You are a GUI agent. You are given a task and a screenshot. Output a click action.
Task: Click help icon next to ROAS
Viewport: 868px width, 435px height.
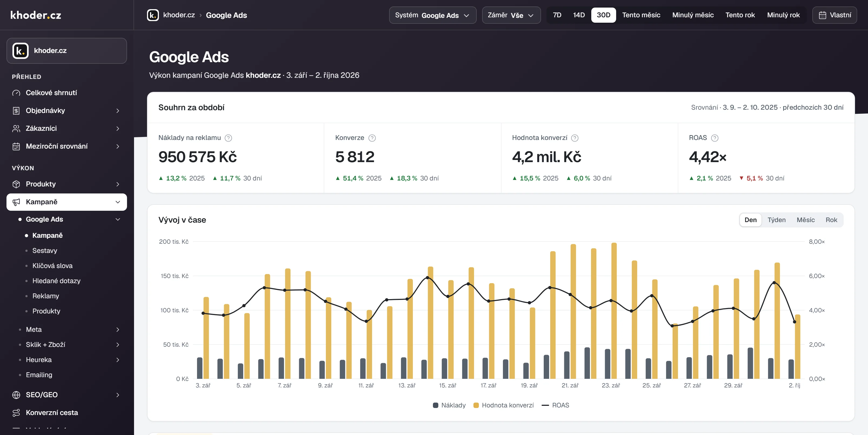(715, 138)
